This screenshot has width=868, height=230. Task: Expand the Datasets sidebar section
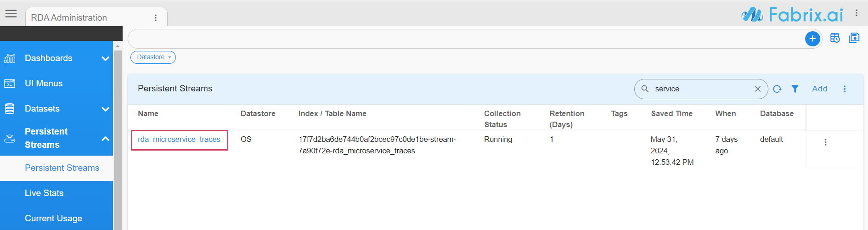105,109
